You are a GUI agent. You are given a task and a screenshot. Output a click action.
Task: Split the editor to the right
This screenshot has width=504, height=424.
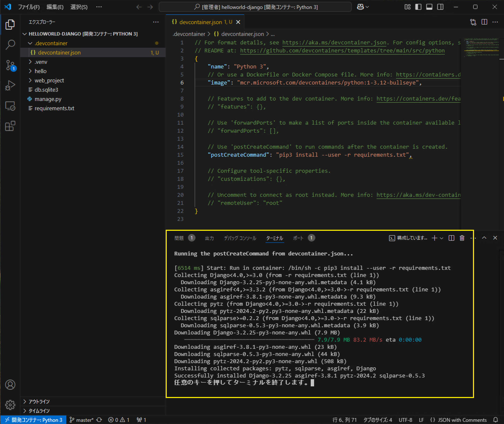click(484, 22)
